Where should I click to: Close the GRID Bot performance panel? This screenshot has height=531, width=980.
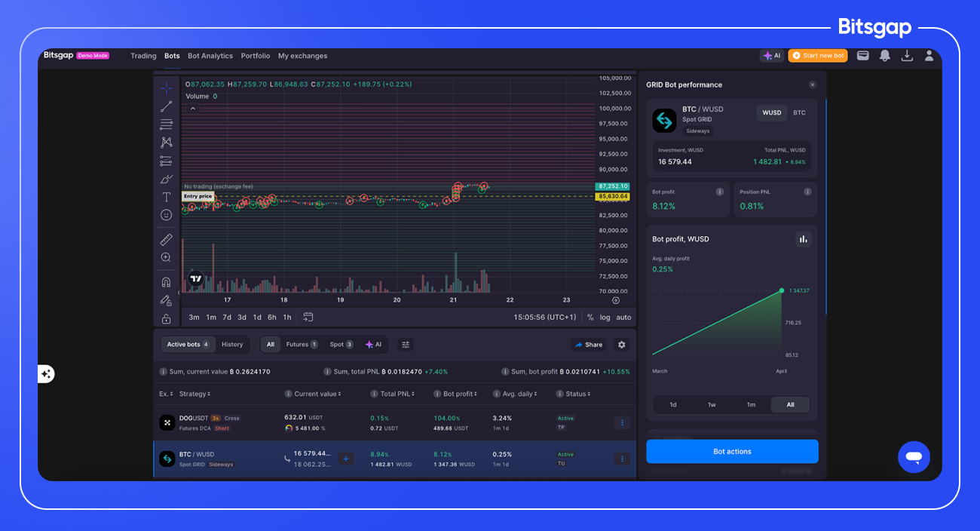click(x=812, y=85)
